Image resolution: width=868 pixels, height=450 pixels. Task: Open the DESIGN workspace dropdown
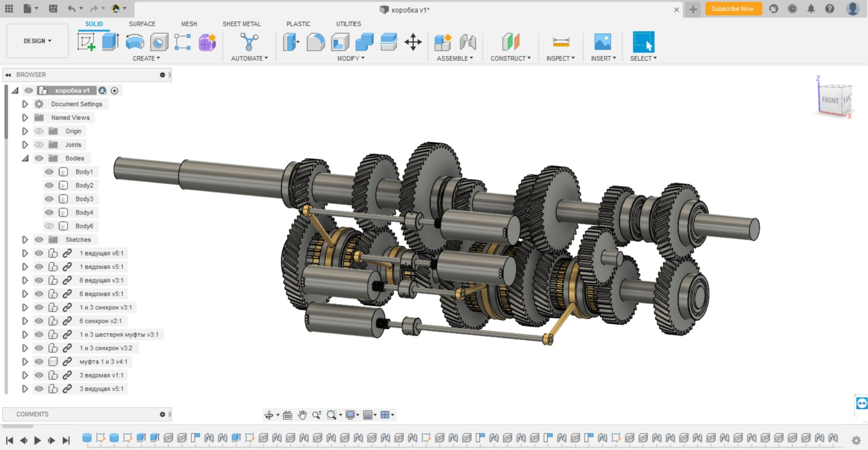(37, 41)
